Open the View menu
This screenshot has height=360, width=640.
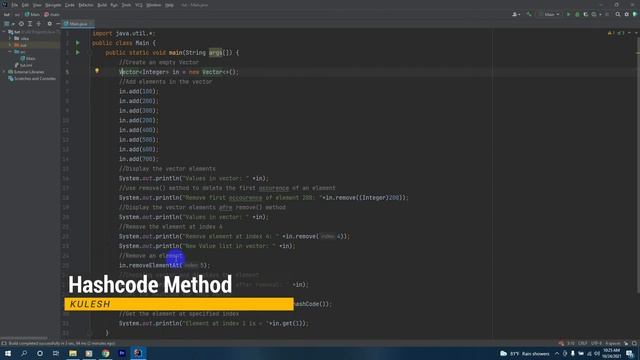point(37,5)
